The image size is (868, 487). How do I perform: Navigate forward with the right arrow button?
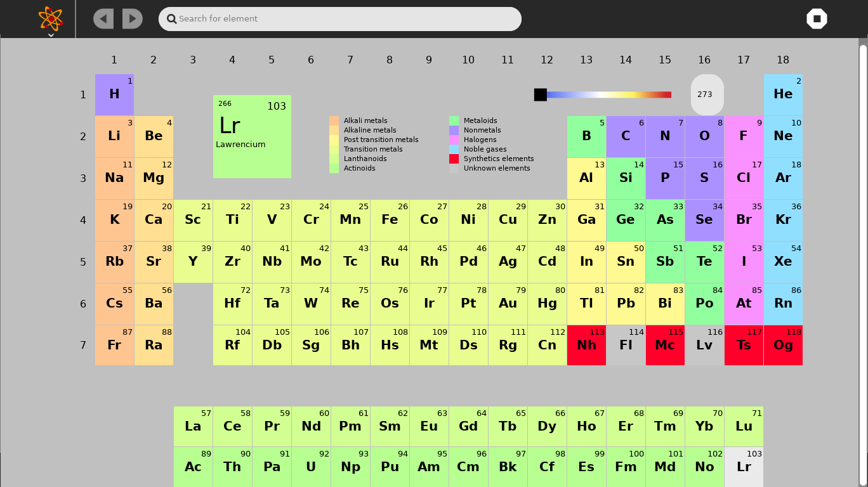pos(132,18)
